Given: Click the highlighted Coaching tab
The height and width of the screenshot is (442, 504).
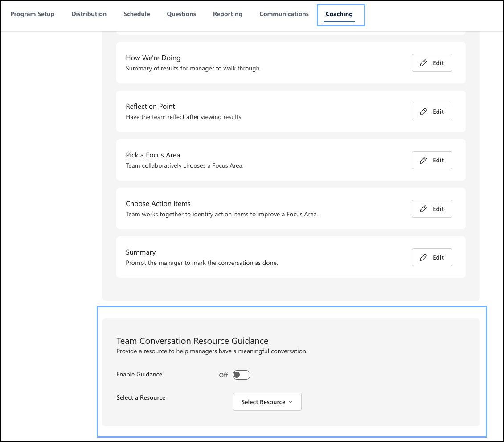Looking at the screenshot, I should point(340,14).
